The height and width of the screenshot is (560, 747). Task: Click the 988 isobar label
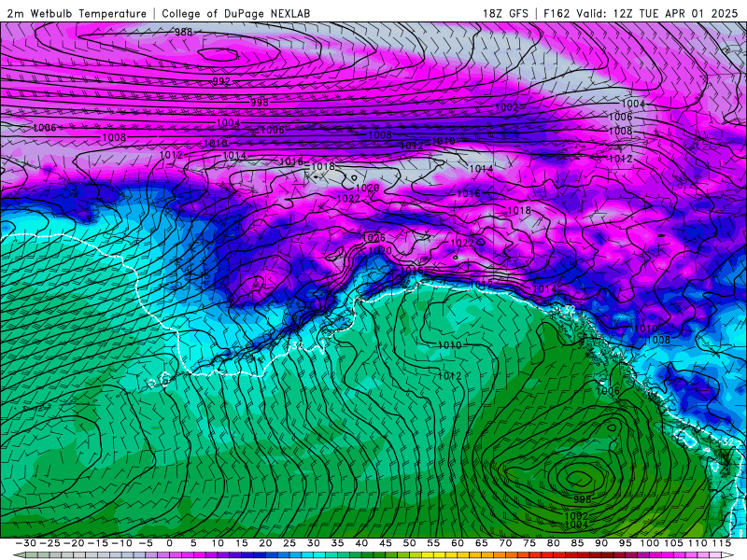[183, 32]
